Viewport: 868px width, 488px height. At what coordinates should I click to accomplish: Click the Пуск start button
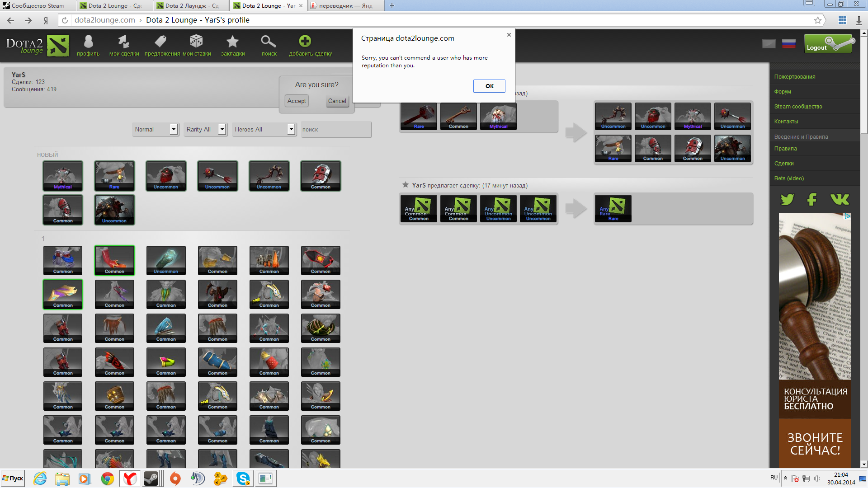pyautogui.click(x=13, y=479)
